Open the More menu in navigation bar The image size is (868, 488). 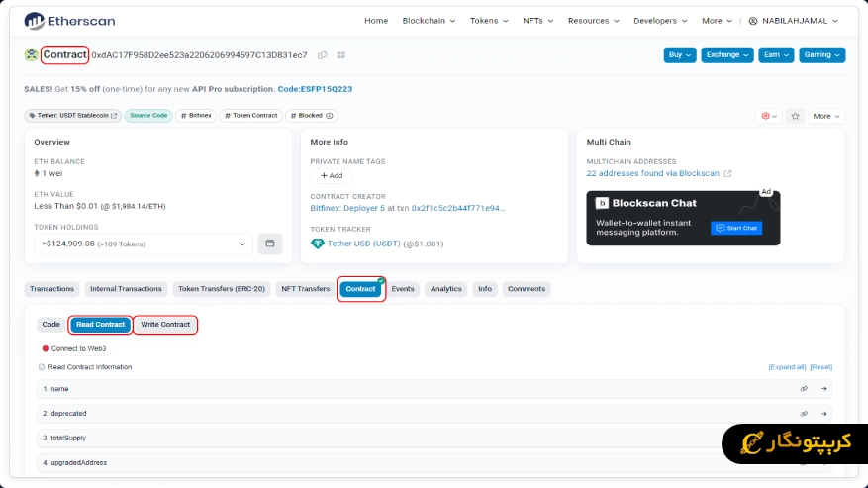point(717,21)
